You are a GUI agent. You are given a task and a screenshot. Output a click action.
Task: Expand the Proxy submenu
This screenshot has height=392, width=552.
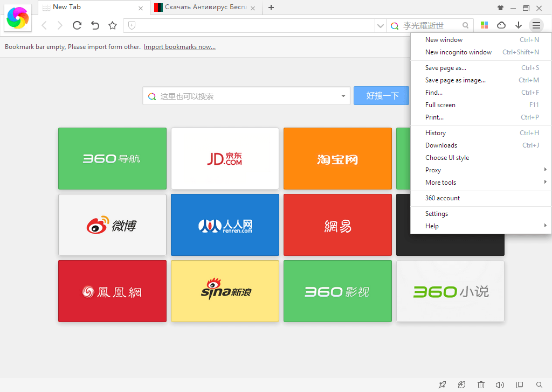[x=481, y=170]
